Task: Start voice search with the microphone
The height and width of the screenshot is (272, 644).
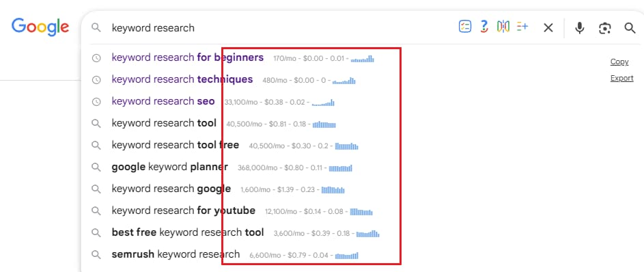Action: pos(580,28)
